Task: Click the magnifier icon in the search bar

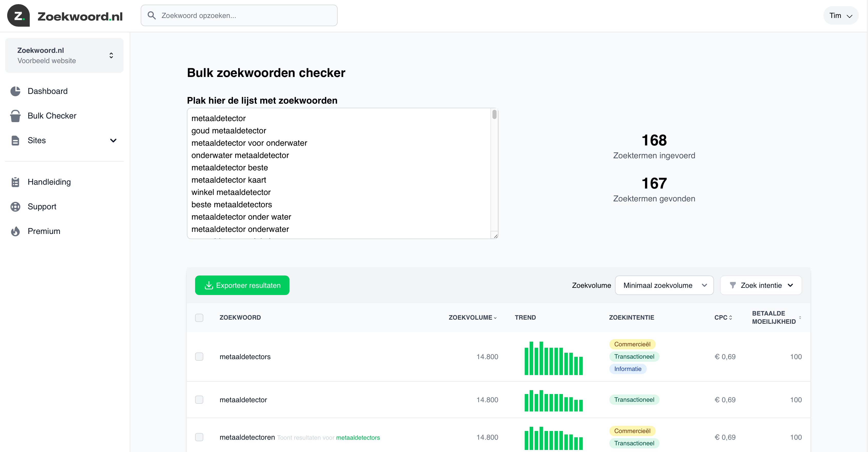Action: (x=152, y=15)
